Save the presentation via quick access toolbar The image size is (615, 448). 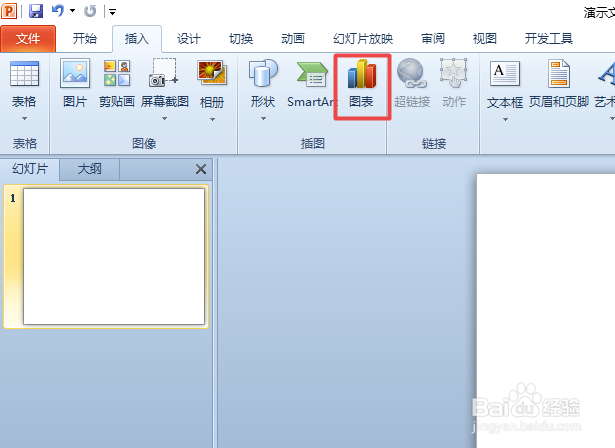[36, 11]
